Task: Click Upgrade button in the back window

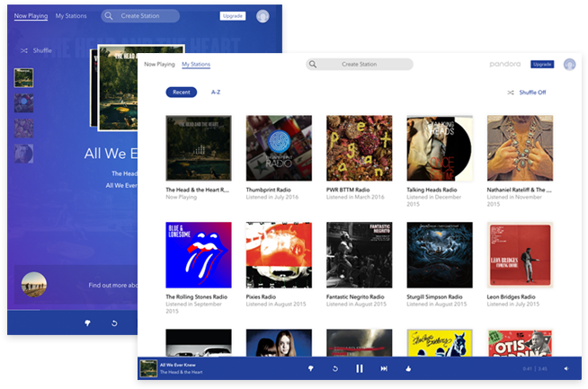Action: (233, 16)
